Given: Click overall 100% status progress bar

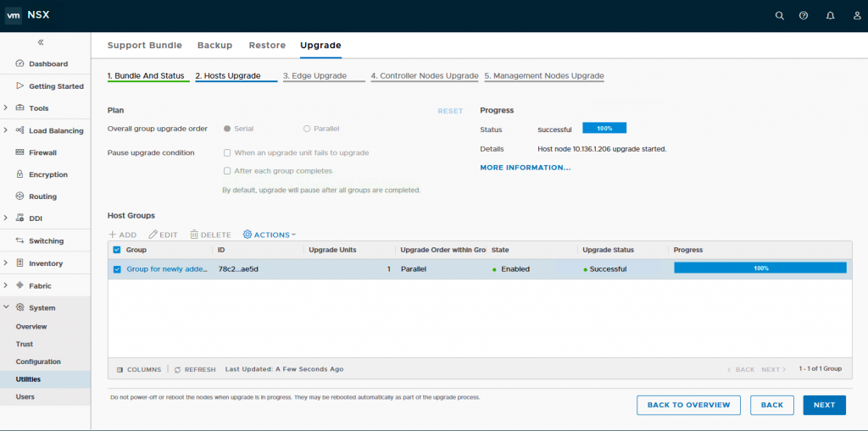Looking at the screenshot, I should pyautogui.click(x=604, y=129).
